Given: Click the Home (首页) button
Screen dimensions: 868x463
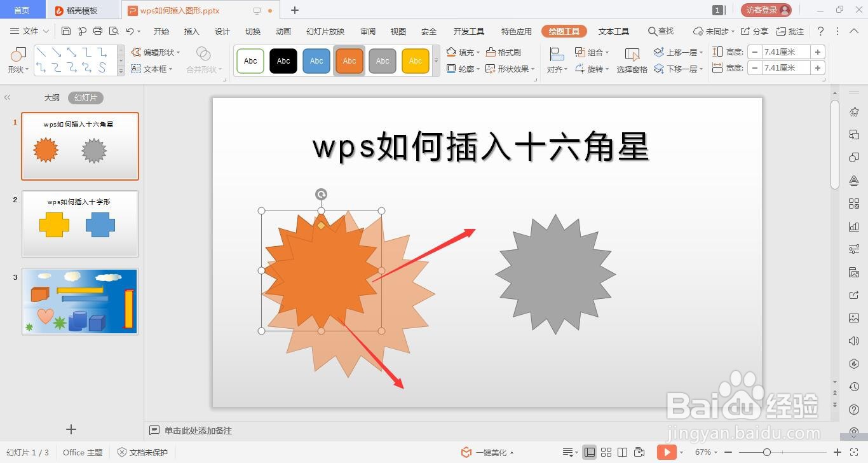Looking at the screenshot, I should tap(22, 10).
